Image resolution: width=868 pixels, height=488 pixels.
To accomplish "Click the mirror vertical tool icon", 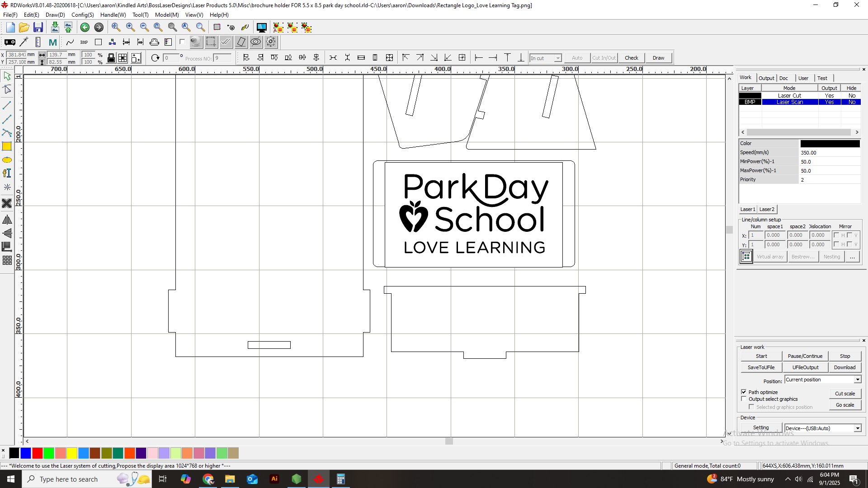I will coord(7,233).
